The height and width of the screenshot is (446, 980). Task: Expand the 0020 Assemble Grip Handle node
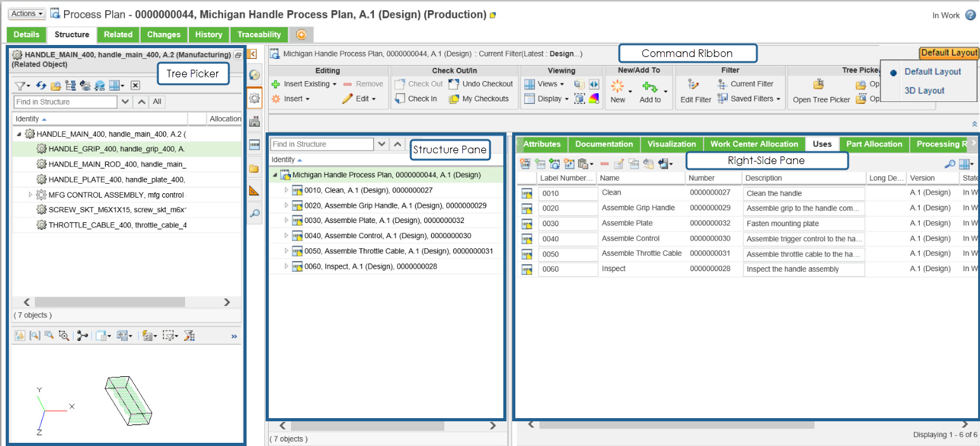click(286, 205)
